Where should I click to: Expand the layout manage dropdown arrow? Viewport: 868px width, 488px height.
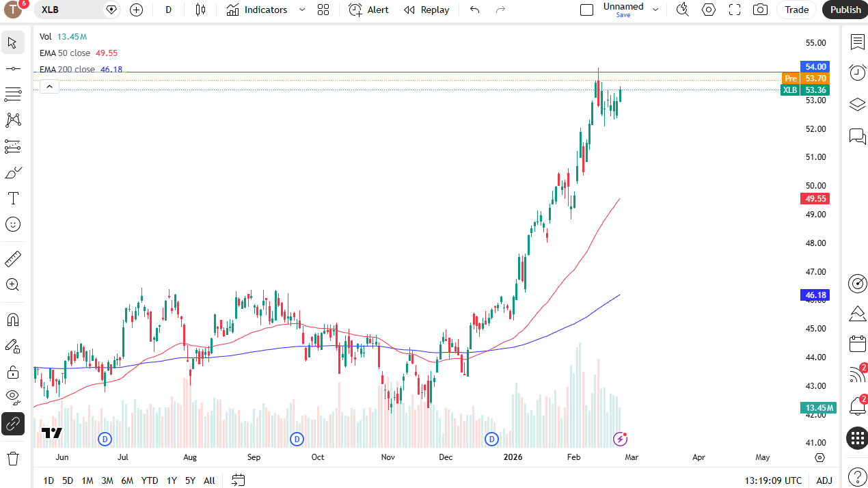coord(655,10)
